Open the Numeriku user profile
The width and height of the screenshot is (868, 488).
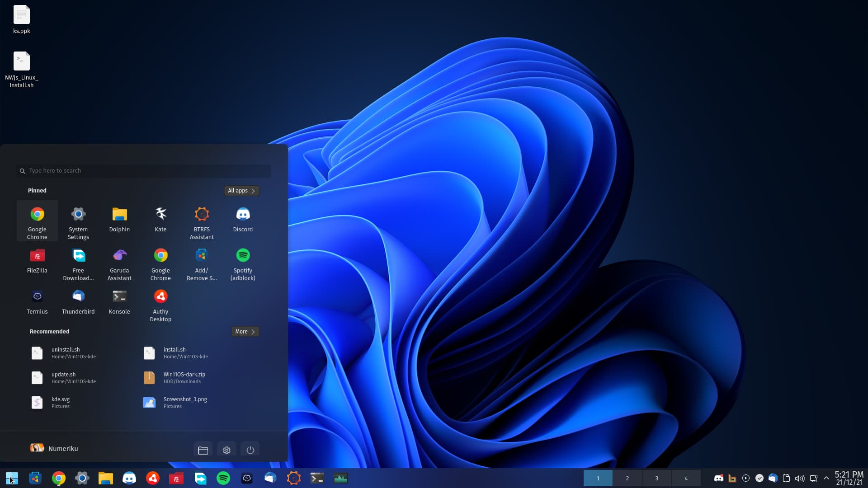pyautogui.click(x=54, y=448)
